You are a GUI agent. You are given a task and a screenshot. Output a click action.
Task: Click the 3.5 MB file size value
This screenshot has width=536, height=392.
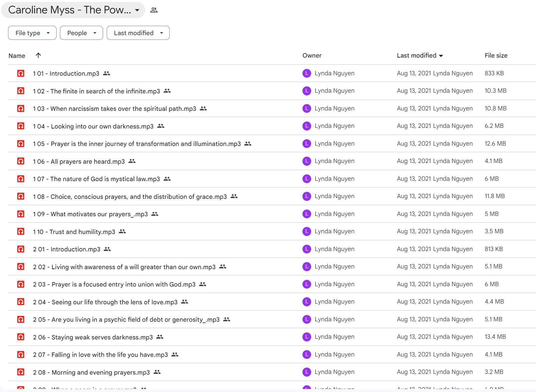494,231
